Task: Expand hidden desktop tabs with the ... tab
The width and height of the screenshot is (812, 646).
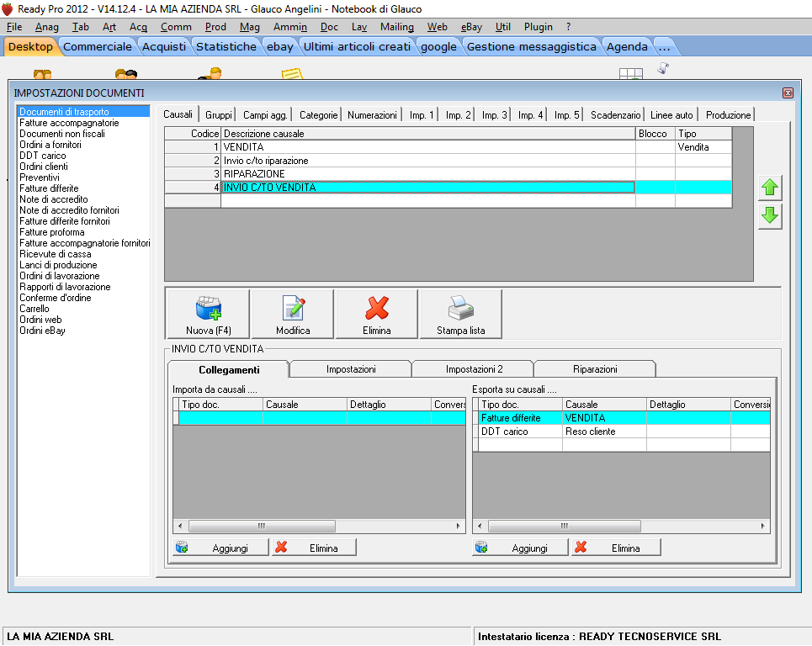Action: (x=664, y=46)
